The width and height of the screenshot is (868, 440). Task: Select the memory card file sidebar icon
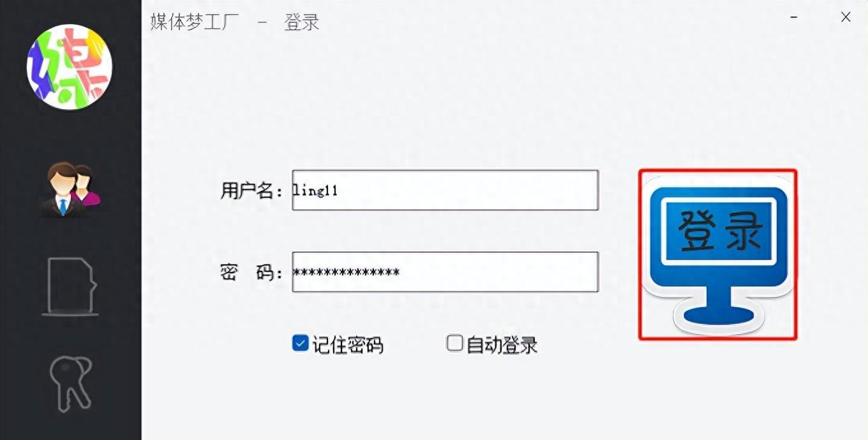click(70, 286)
